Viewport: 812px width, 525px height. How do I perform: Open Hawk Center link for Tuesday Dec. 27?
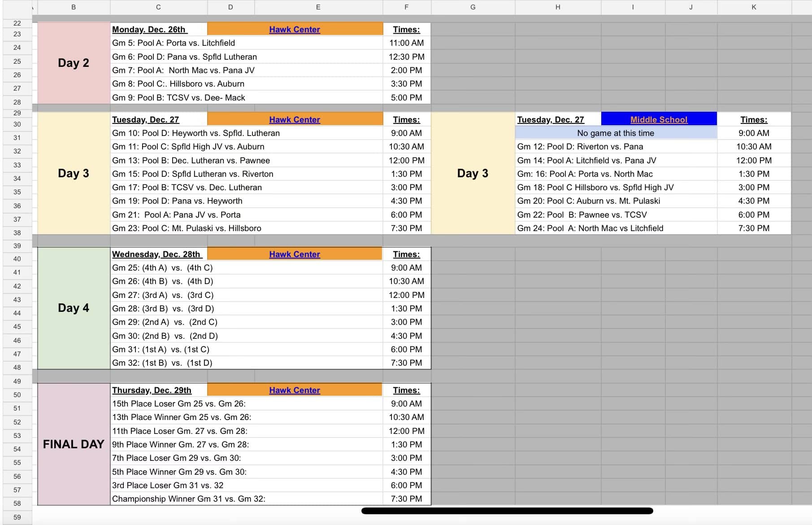coord(295,120)
